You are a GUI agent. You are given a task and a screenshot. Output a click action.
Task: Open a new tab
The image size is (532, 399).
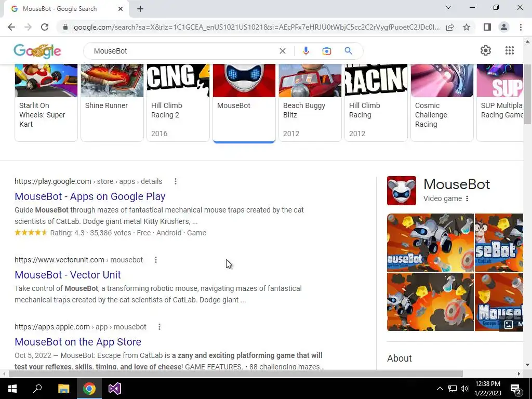point(140,9)
